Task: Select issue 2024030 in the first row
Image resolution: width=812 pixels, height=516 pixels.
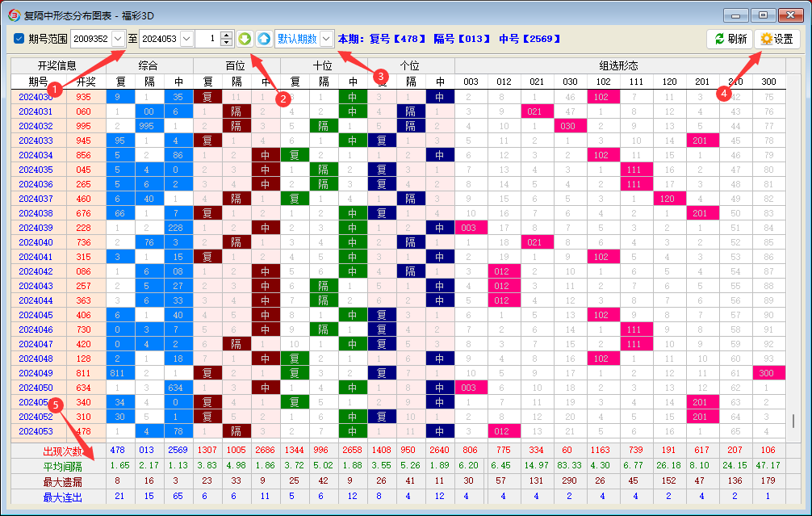Action: point(36,97)
